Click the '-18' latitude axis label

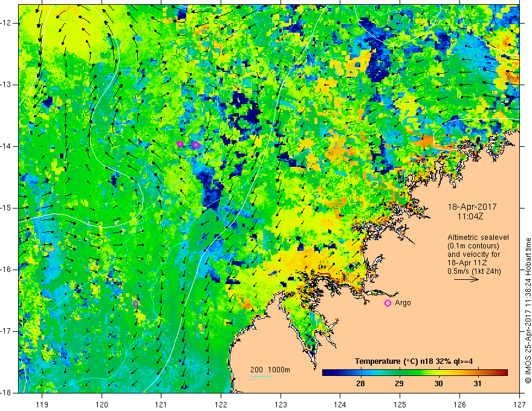tap(7, 393)
